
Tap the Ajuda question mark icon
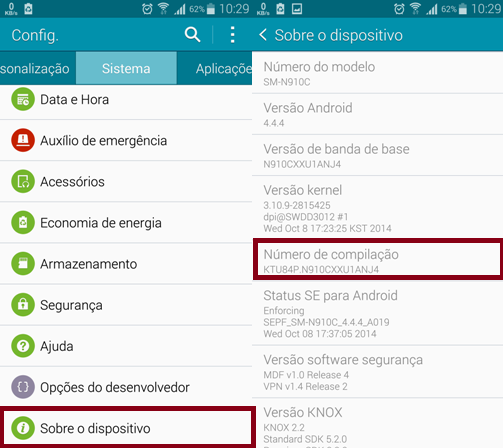(23, 346)
